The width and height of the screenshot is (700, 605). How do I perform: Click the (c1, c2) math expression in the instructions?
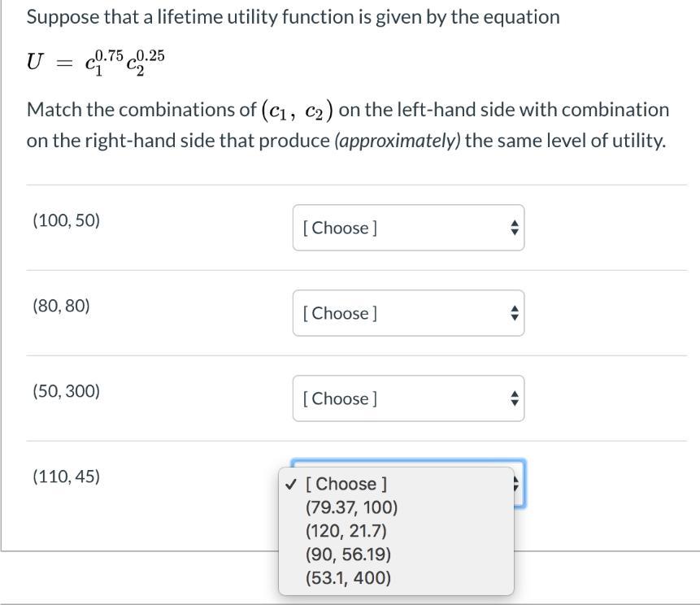296,110
